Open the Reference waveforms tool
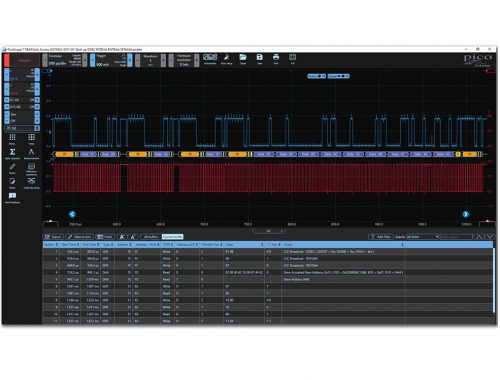500x380 pixels. click(x=31, y=169)
